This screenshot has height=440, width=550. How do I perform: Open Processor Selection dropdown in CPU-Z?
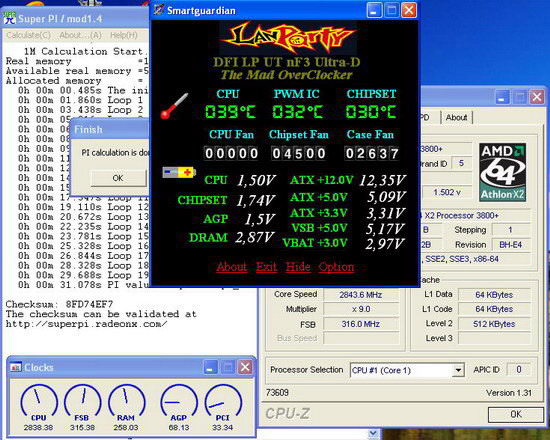(457, 370)
